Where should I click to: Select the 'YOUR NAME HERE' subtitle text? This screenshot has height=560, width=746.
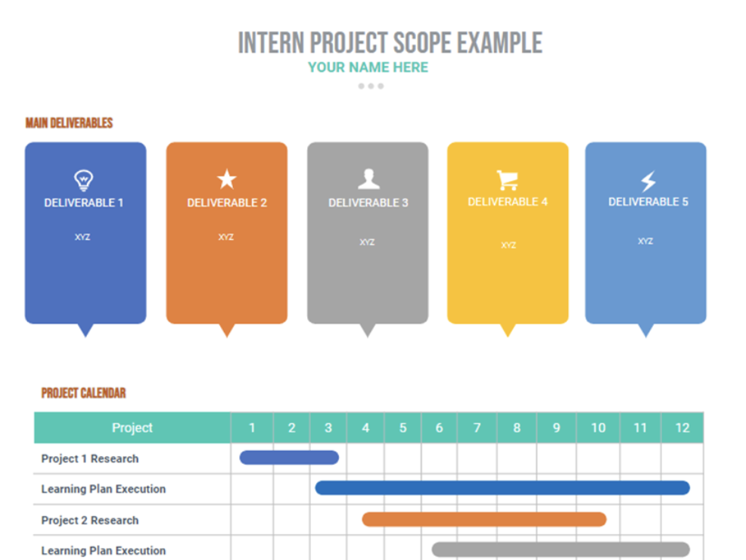tap(368, 67)
